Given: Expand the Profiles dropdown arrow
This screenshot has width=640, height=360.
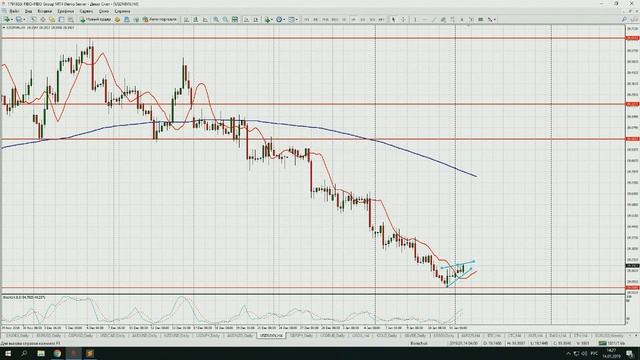Looking at the screenshot, I should coord(24,20).
